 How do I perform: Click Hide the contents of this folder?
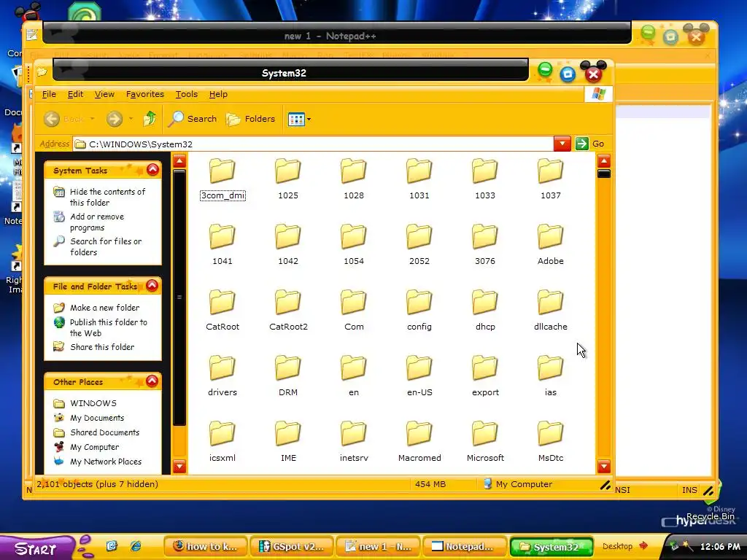tap(108, 197)
